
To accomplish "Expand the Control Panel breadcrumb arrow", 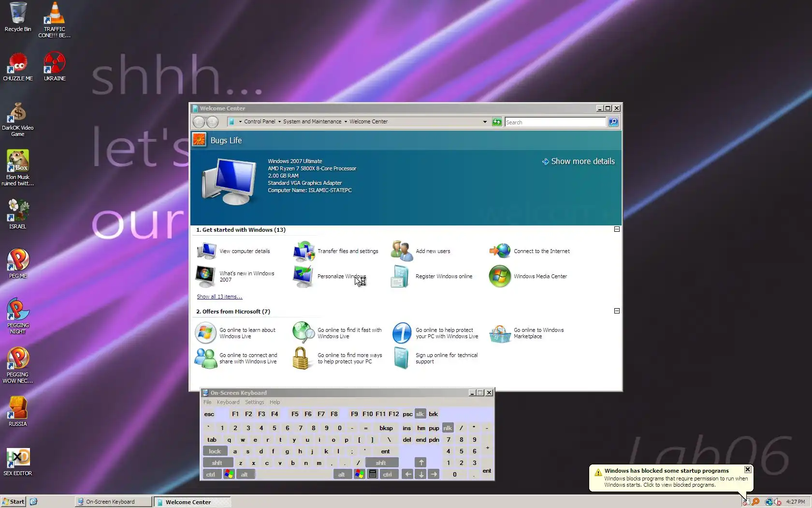I will tap(279, 122).
